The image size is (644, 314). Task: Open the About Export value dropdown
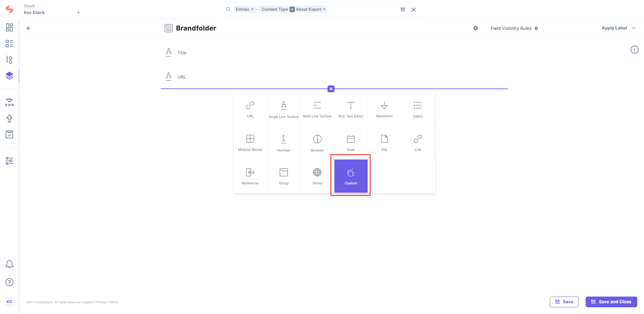(x=311, y=9)
